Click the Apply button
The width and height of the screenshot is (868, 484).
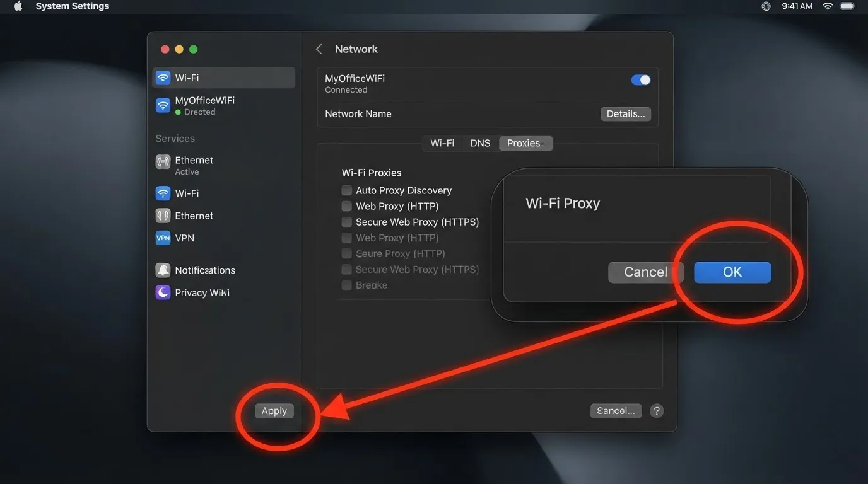274,411
